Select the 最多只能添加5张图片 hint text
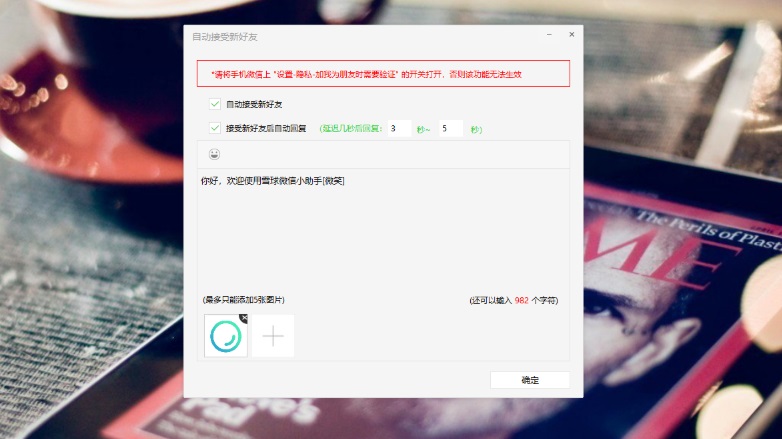The width and height of the screenshot is (782, 439). point(243,300)
